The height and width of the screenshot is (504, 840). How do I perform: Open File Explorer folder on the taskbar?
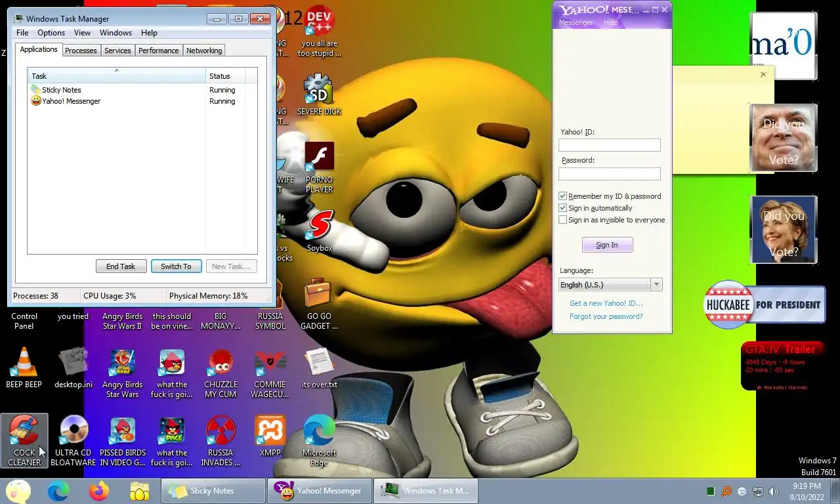(x=140, y=490)
